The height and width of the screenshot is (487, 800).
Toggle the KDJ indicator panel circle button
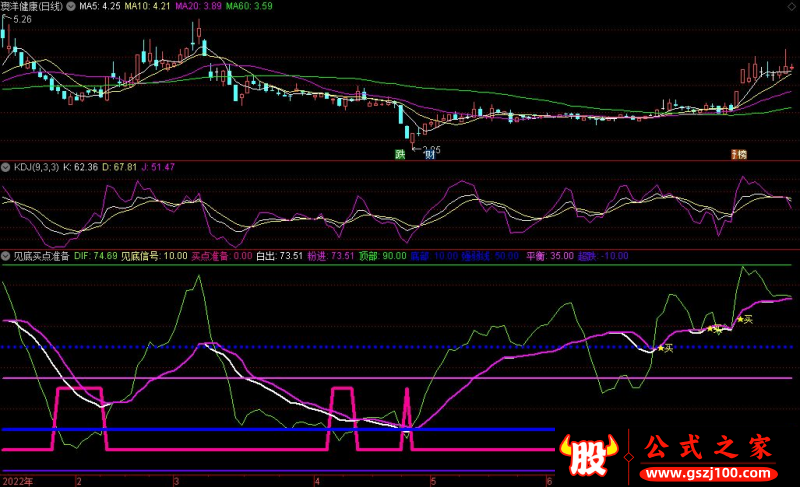coord(5,166)
